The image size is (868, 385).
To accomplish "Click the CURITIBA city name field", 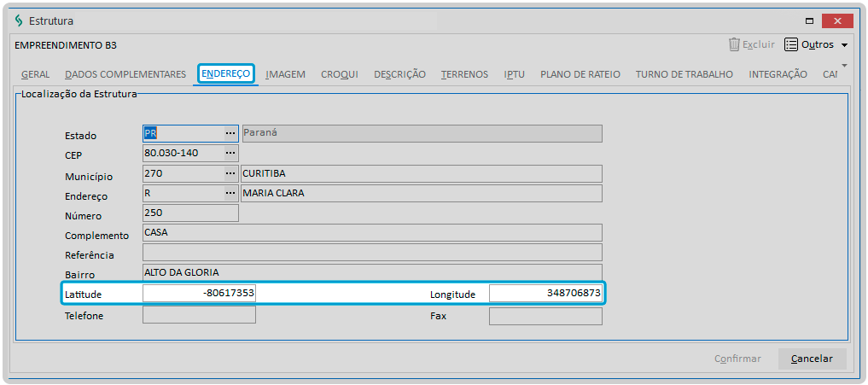I will pos(422,173).
